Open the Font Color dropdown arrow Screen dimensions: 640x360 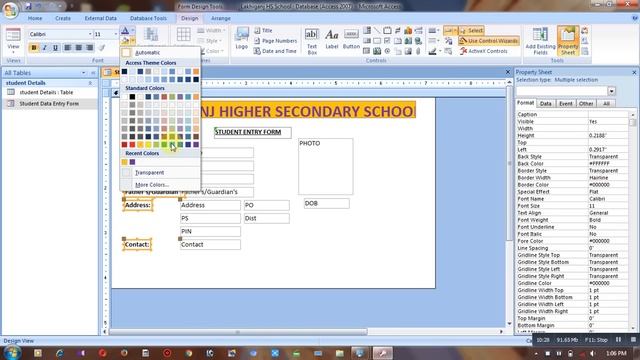133,31
